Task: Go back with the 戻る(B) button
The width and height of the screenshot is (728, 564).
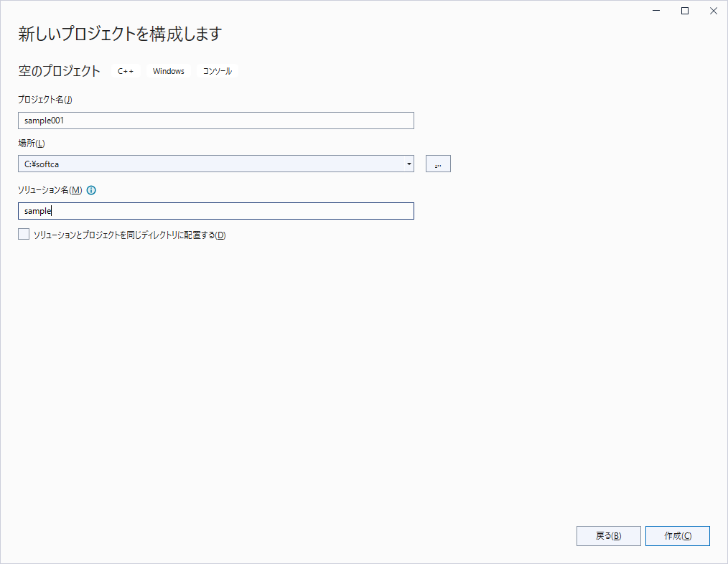Action: pyautogui.click(x=608, y=536)
